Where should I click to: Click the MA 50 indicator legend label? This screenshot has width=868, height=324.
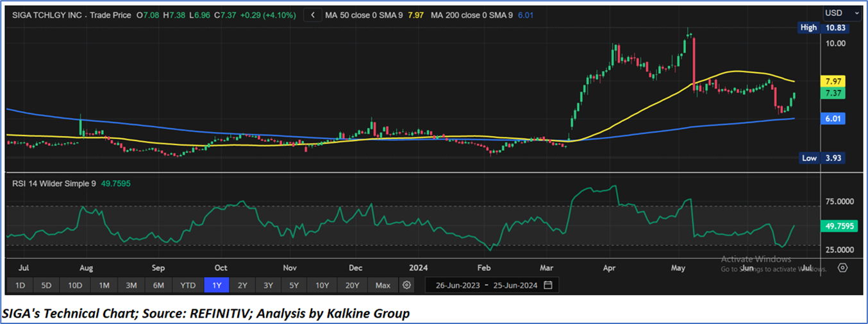point(364,14)
